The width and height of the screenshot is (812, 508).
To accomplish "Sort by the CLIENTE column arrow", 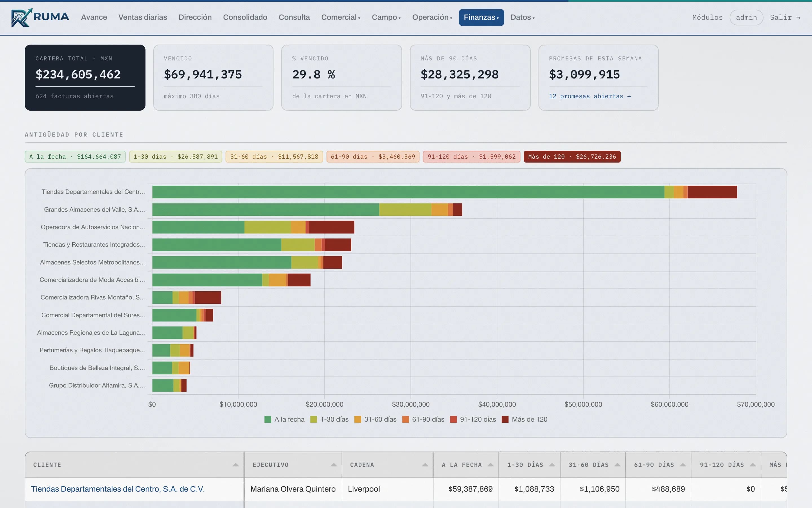I will (235, 465).
